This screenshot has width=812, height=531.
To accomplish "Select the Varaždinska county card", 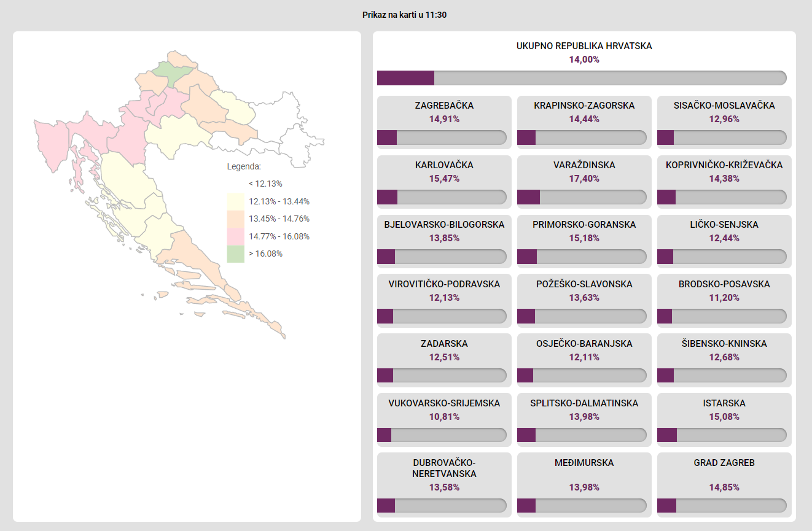I will pyautogui.click(x=584, y=182).
